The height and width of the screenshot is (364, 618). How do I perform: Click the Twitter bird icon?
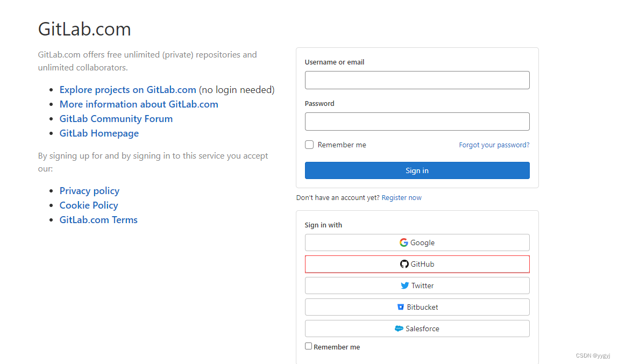pyautogui.click(x=405, y=286)
